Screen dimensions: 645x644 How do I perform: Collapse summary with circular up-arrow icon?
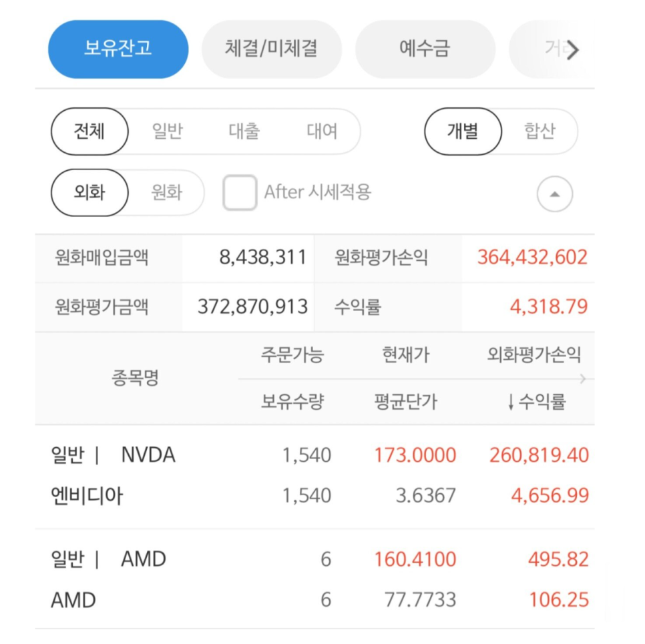pyautogui.click(x=554, y=194)
